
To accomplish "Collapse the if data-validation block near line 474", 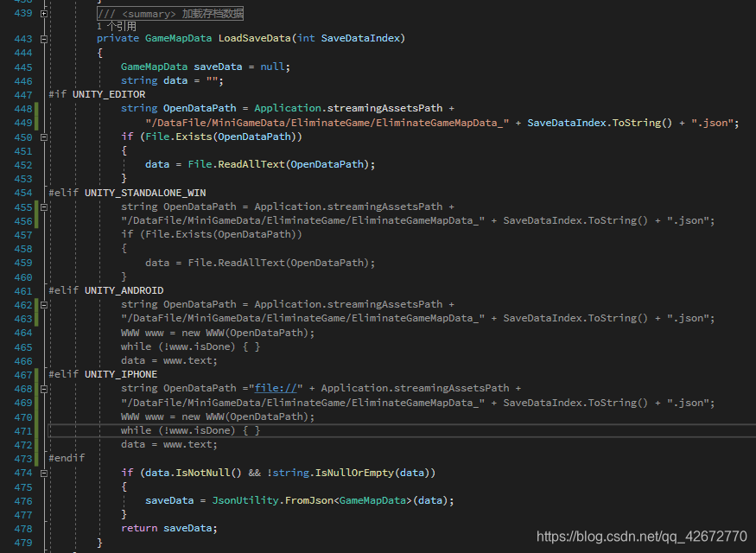I will pyautogui.click(x=42, y=473).
